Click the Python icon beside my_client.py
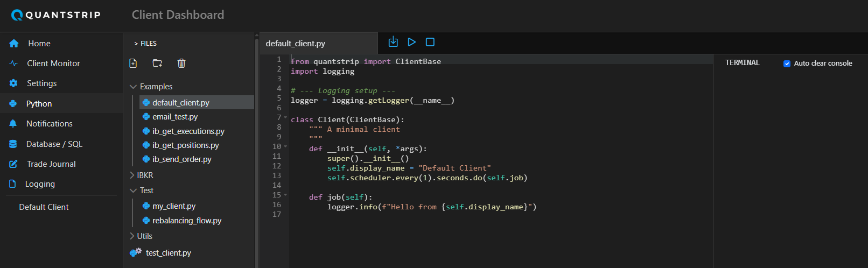This screenshot has height=268, width=868. pyautogui.click(x=146, y=206)
